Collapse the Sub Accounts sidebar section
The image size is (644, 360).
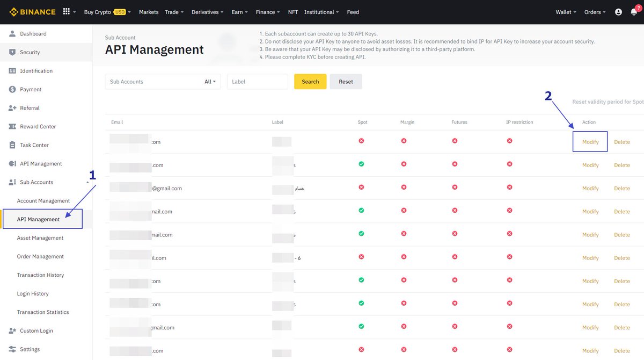[87, 182]
